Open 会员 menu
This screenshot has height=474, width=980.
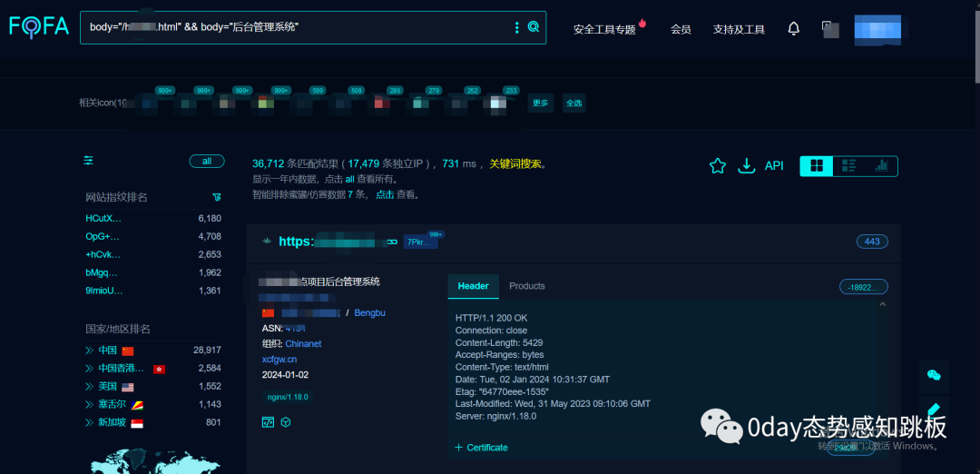(x=681, y=29)
